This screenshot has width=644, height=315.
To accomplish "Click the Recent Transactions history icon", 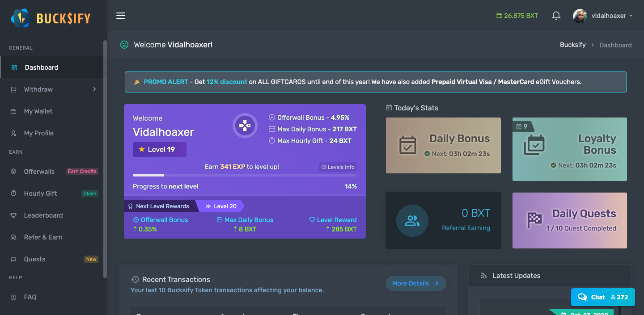I will [135, 280].
